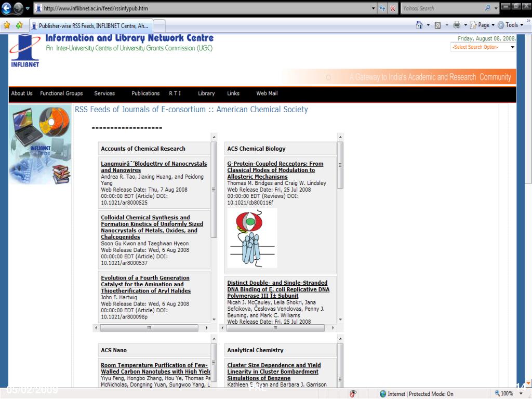Click vertical scroll thumb of Accounts of Chemical Research feed
This screenshot has width=532, height=399.
tap(214, 190)
